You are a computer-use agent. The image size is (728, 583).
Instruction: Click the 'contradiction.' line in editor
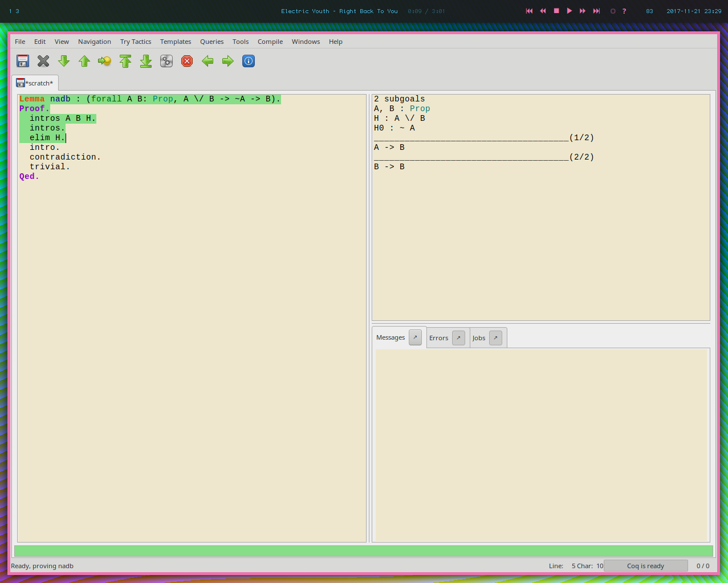click(x=65, y=157)
